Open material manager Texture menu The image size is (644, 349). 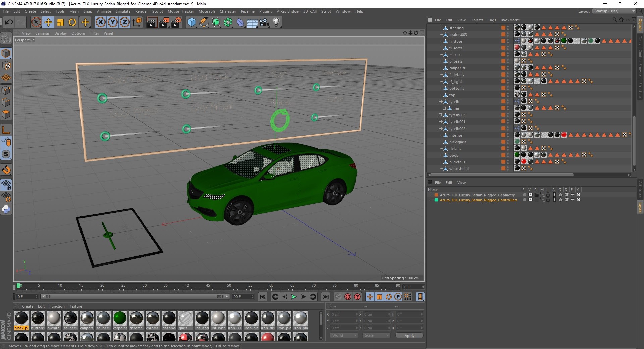point(75,306)
